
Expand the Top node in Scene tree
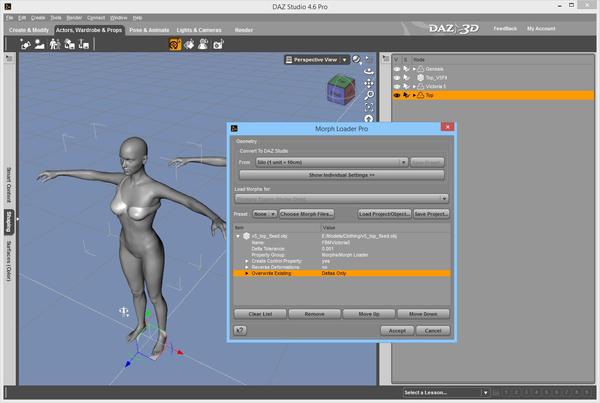414,95
